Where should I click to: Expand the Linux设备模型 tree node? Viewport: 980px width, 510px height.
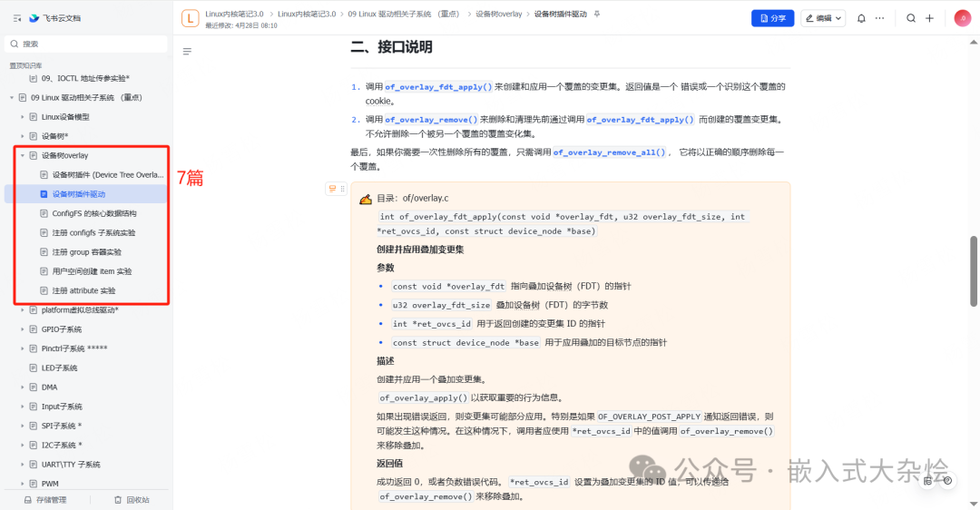click(x=22, y=117)
